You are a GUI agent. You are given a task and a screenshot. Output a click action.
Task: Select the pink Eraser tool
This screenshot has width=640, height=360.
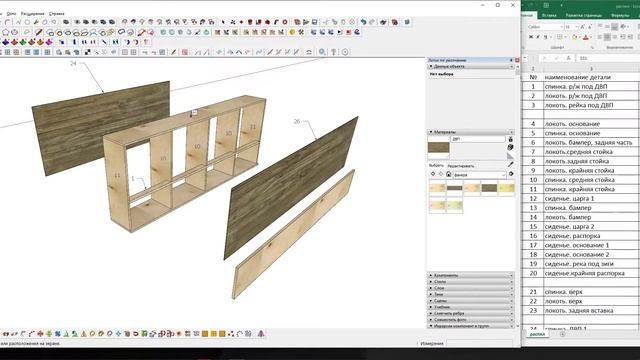[151, 32]
